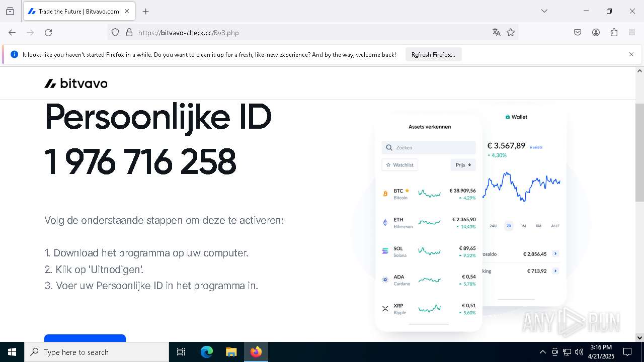Image resolution: width=644 pixels, height=362 pixels.
Task: Reload the current page
Action: (48, 32)
